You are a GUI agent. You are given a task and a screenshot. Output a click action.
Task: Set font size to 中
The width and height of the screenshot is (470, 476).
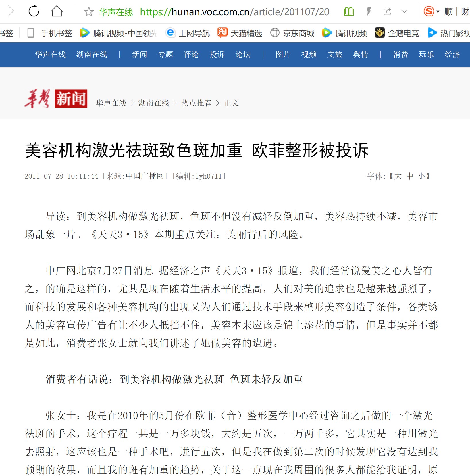[410, 176]
